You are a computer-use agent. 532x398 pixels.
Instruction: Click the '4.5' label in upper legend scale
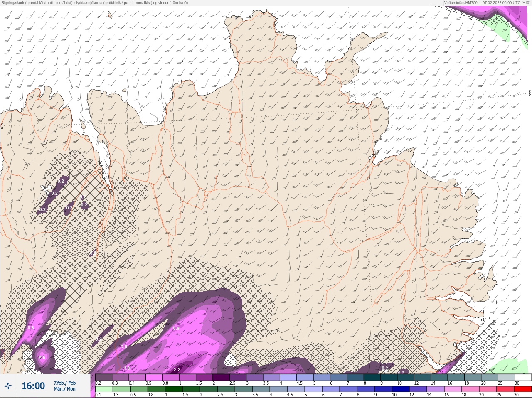pos(300,383)
